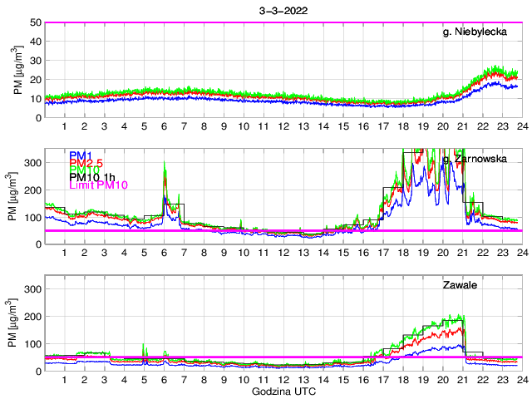This screenshot has width=532, height=399.
Task: Click the 50 y-axis tick on top chart
Action: 36,22
